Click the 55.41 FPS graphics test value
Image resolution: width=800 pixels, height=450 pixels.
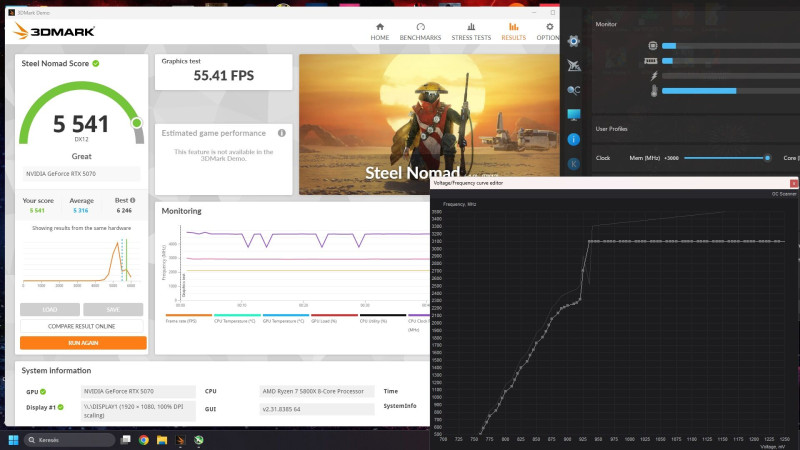[x=223, y=76]
